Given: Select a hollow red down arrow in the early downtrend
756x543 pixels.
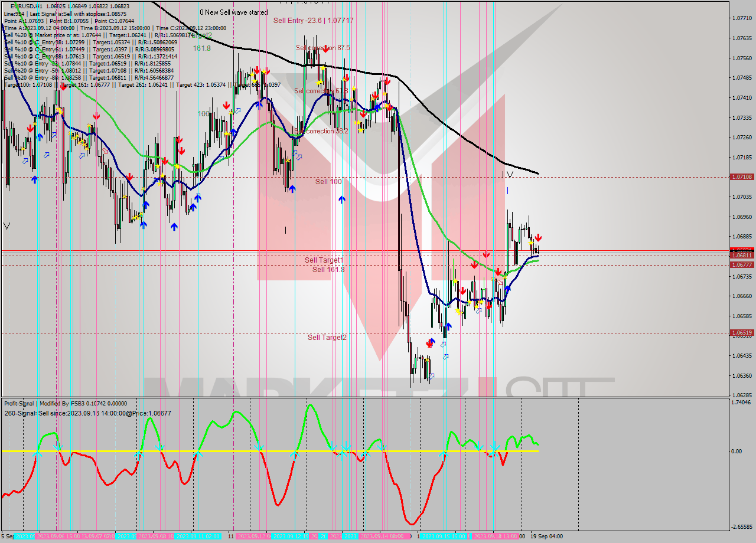Looking at the screenshot, I should pos(105,151).
